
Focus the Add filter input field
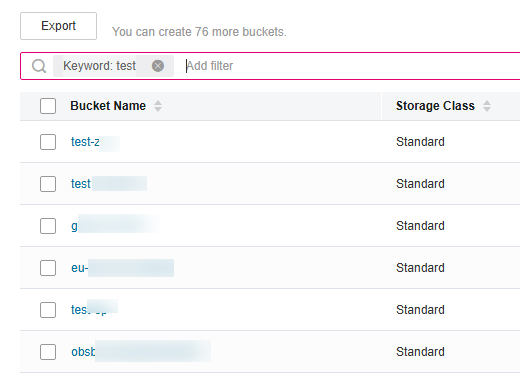[350, 66]
